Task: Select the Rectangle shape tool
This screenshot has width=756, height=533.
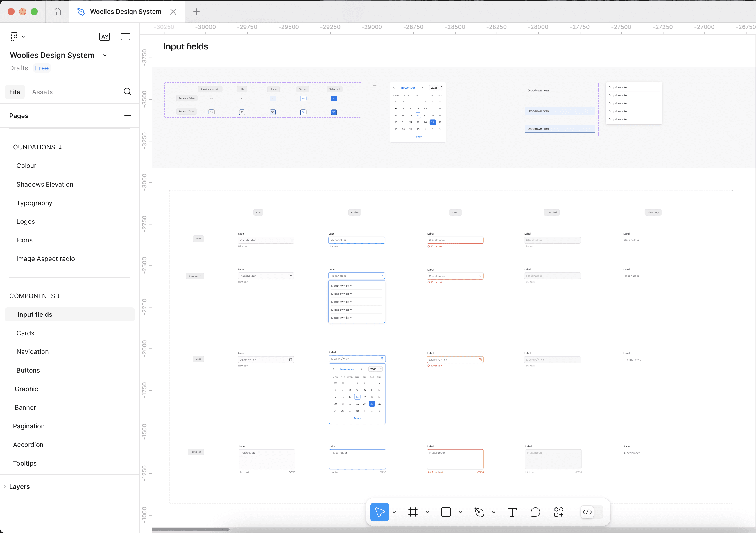Action: [446, 512]
